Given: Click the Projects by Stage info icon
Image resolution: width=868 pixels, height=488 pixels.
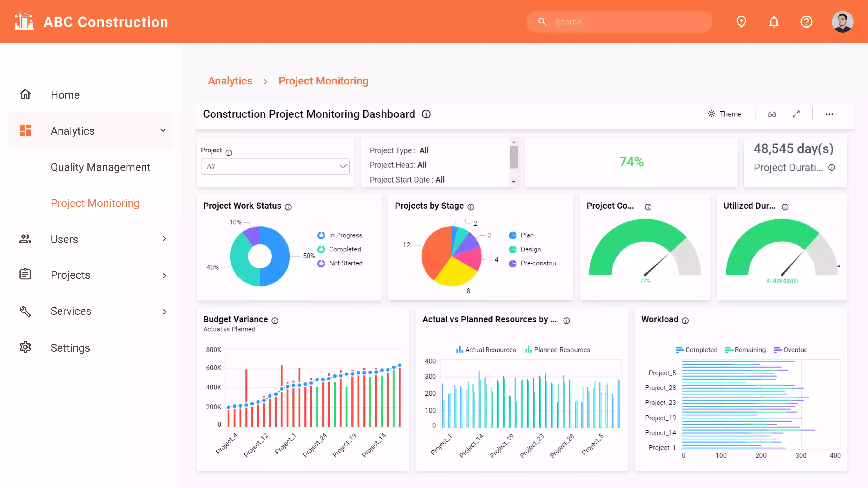Looking at the screenshot, I should 471,207.
